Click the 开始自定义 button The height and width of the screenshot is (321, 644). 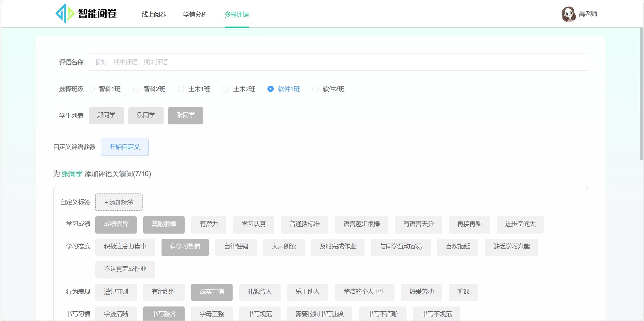(125, 147)
